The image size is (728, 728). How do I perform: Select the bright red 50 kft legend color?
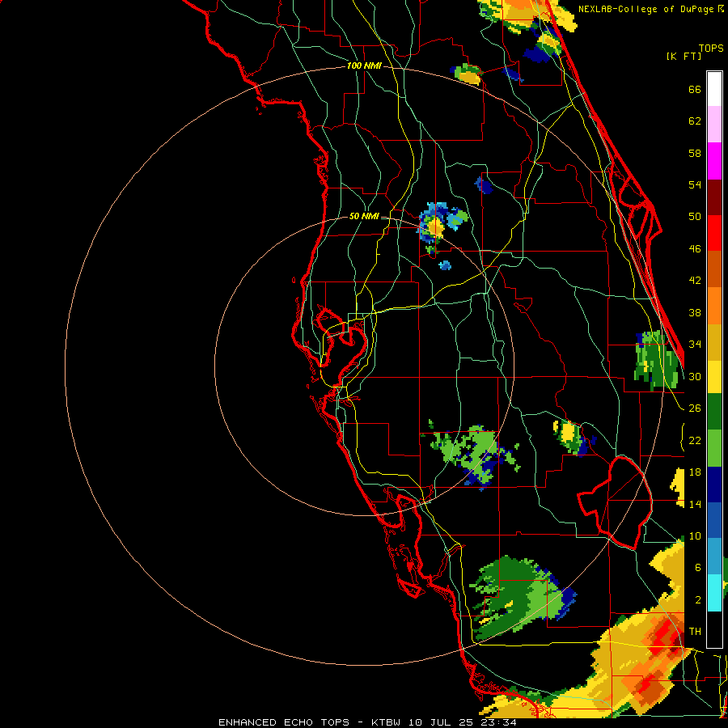(714, 233)
